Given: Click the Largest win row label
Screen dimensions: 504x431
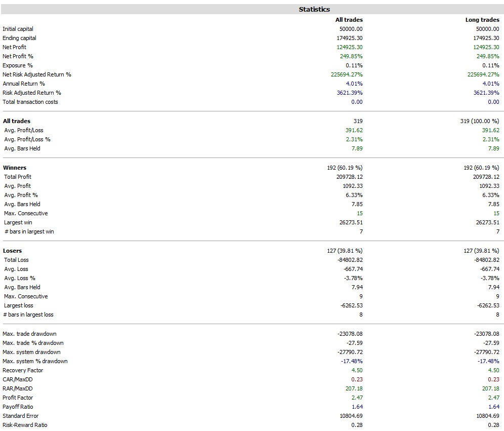Looking at the screenshot, I should tap(18, 222).
